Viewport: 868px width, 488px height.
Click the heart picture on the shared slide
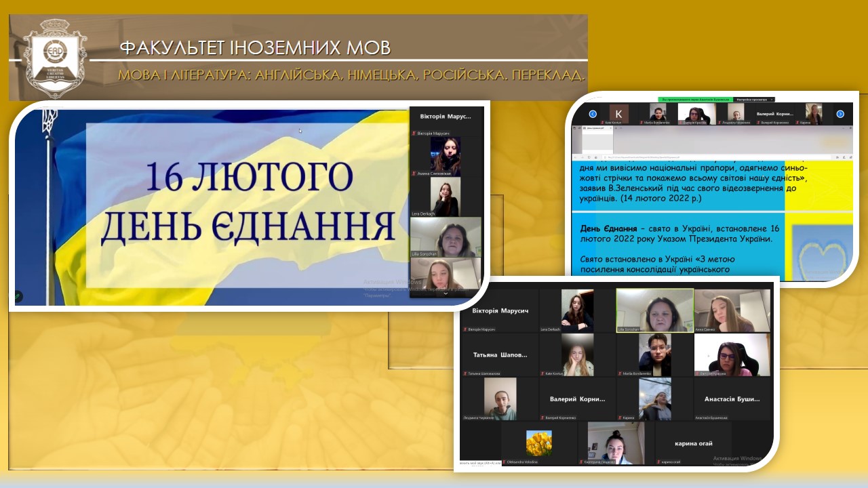coord(823,252)
